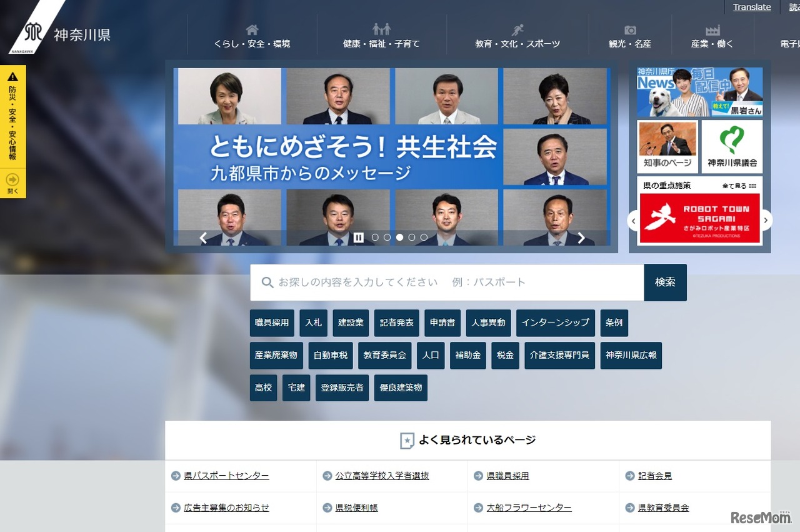The image size is (800, 532).
Task: Go to previous carousel slide
Action: (203, 238)
